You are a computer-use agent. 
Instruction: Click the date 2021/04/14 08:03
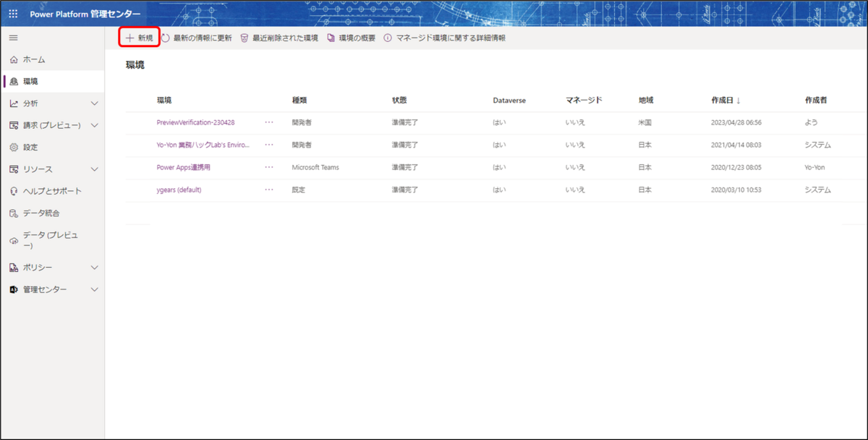point(736,145)
